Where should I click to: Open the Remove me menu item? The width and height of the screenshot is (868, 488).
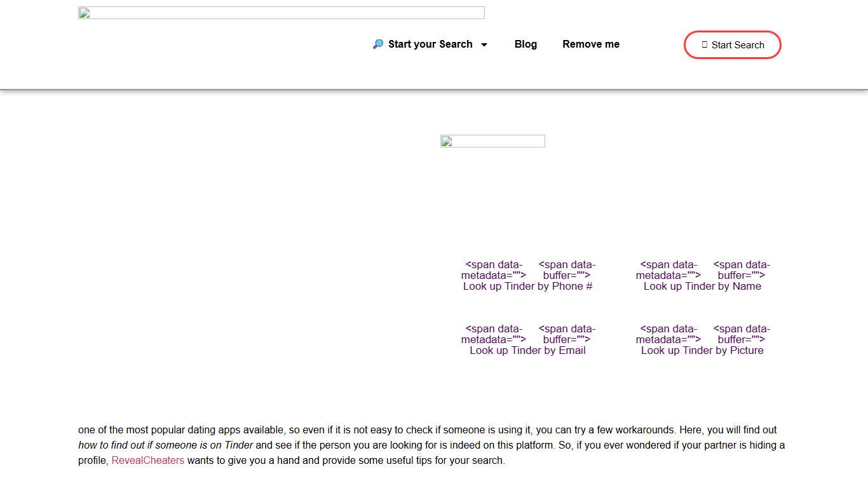coord(590,44)
